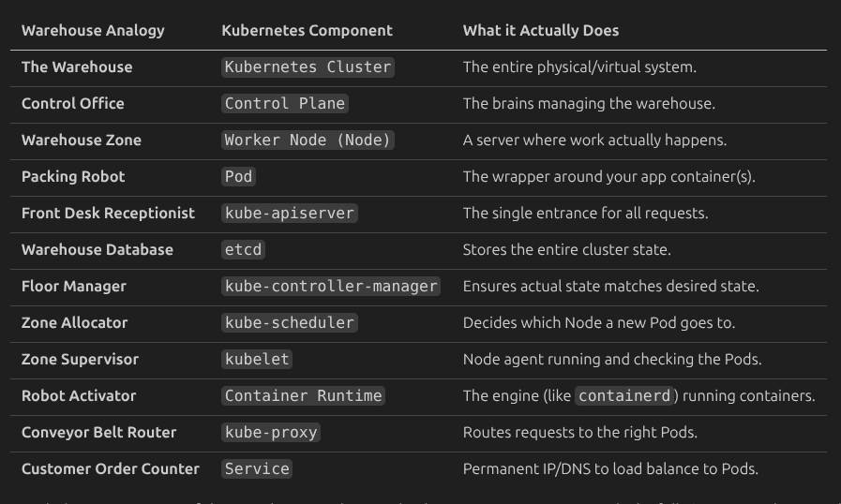Click the What it Actually Does header

coord(541,31)
